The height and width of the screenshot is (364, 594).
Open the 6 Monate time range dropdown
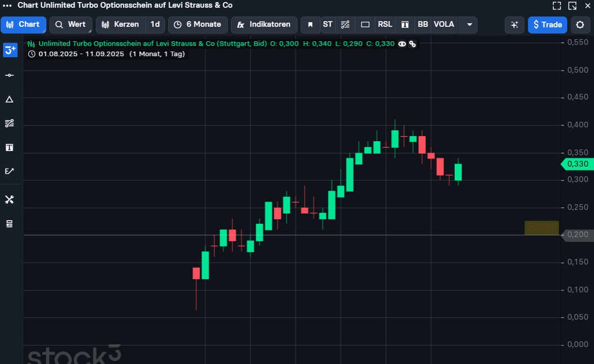point(198,25)
